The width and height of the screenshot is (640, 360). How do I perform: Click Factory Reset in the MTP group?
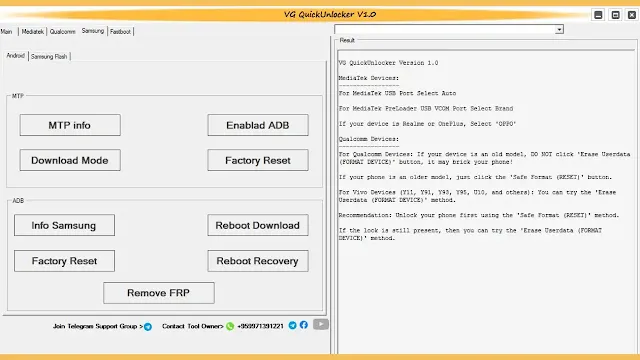click(x=258, y=160)
